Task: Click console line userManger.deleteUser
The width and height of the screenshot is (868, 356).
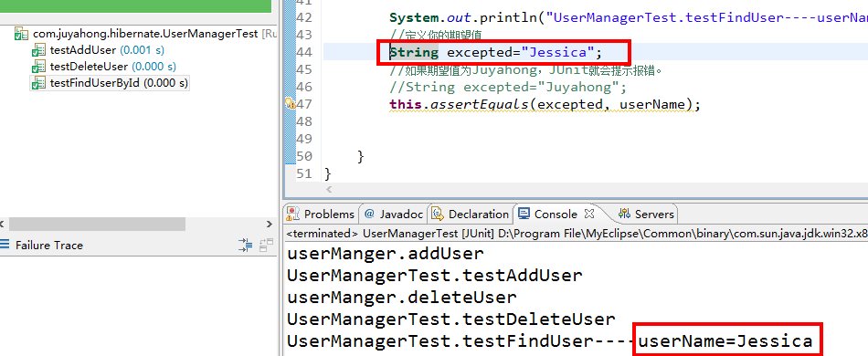Action: tap(401, 298)
